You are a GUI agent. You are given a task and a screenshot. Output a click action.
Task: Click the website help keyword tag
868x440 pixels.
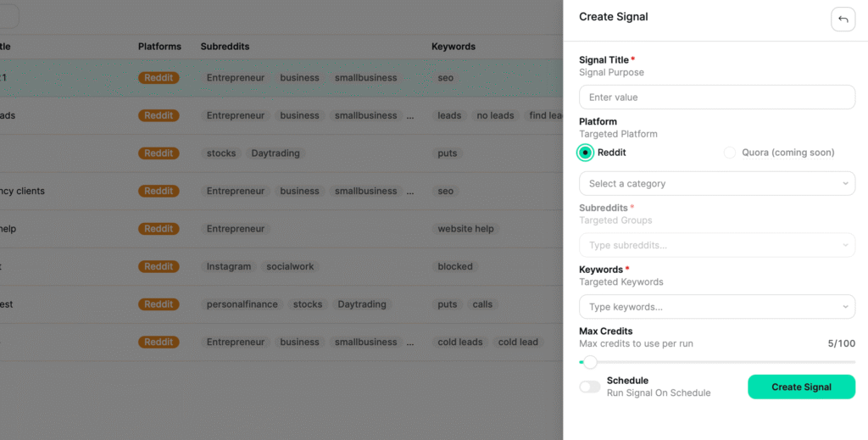click(465, 229)
